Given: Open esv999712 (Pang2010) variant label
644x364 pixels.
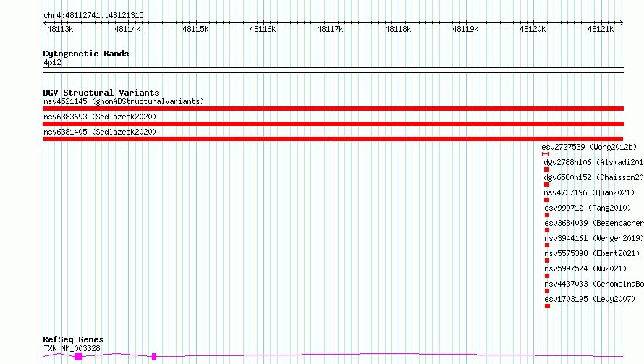Looking at the screenshot, I should click(588, 208).
